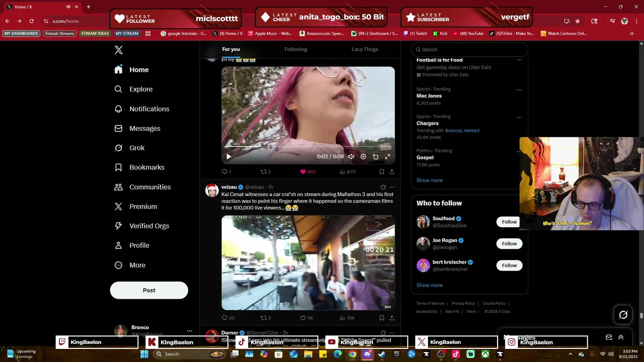Open the floating Grok button
The width and height of the screenshot is (644, 362).
[x=623, y=315]
